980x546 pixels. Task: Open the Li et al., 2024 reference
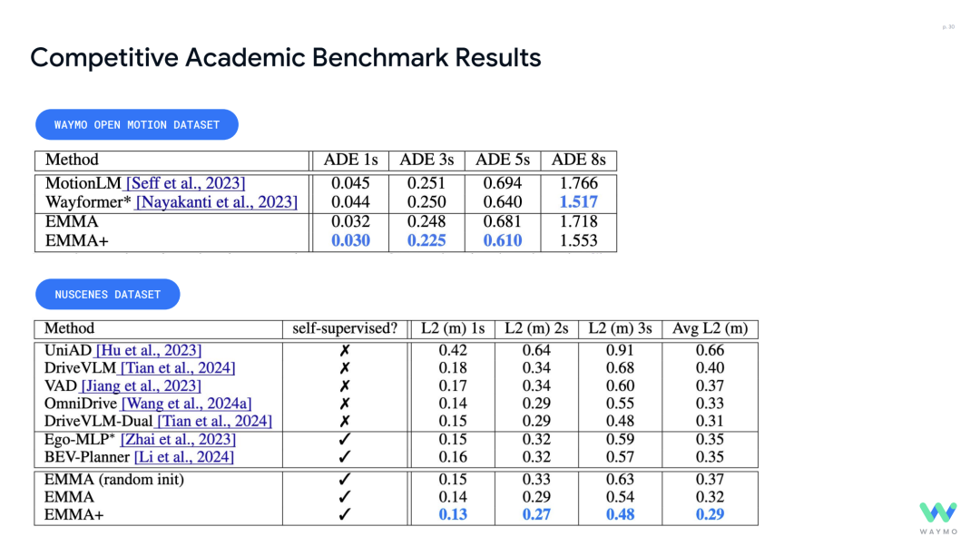click(183, 457)
